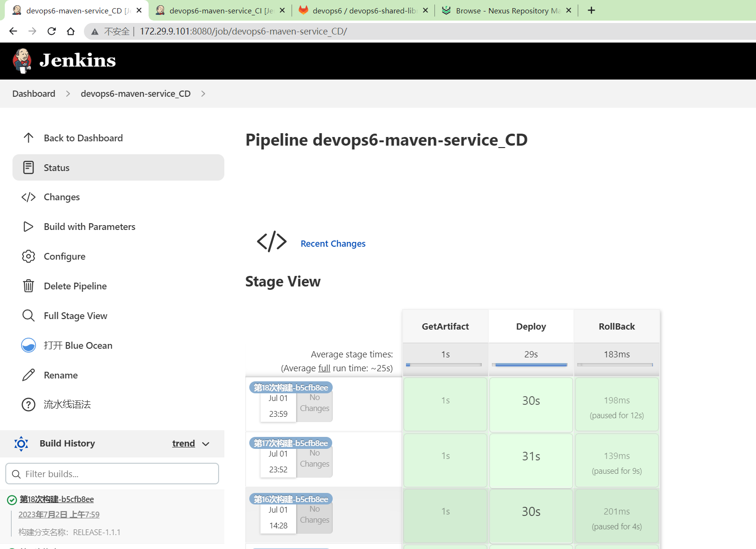Click the browser address bar URL

(x=243, y=31)
